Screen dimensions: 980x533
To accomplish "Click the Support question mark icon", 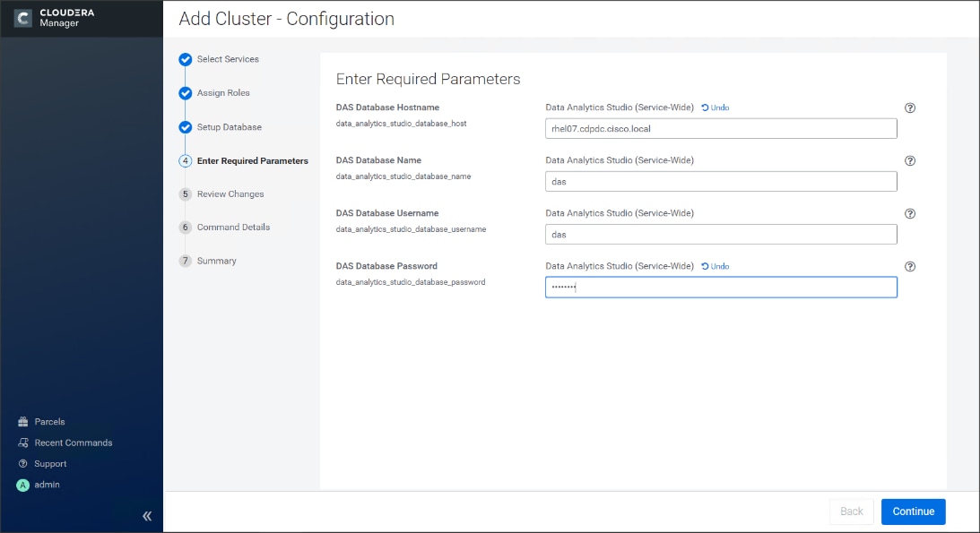I will (23, 464).
